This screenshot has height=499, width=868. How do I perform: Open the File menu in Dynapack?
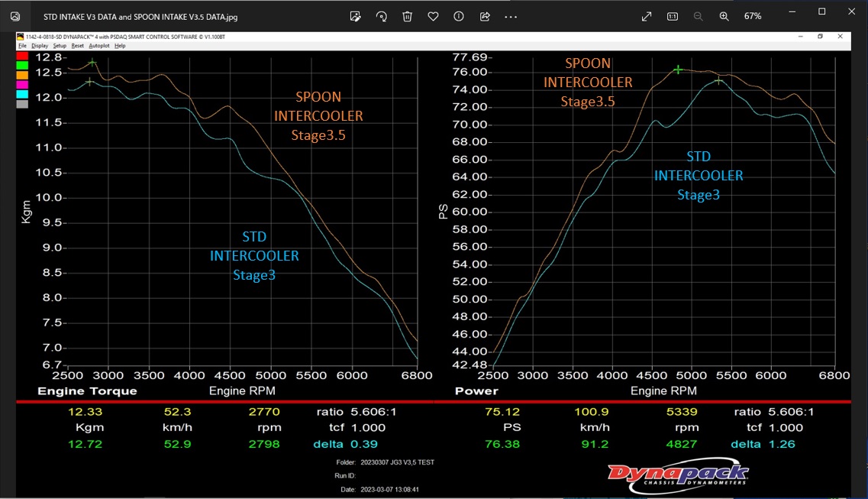coord(22,46)
